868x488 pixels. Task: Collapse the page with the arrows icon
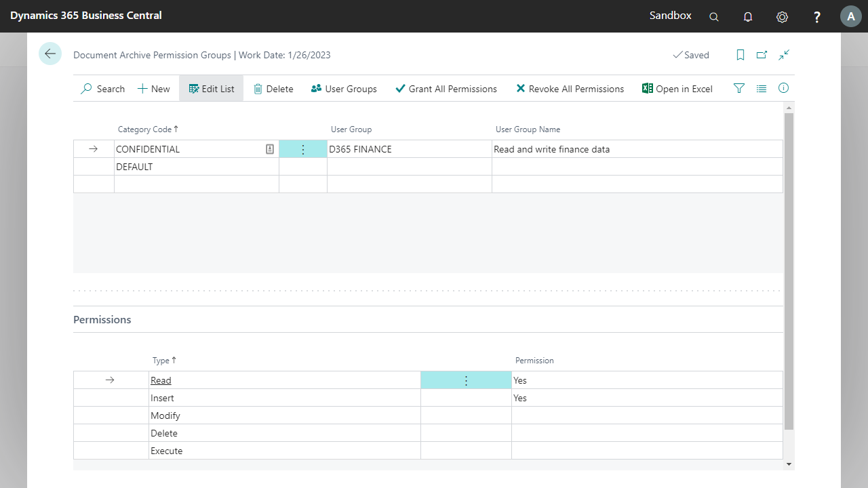tap(784, 55)
